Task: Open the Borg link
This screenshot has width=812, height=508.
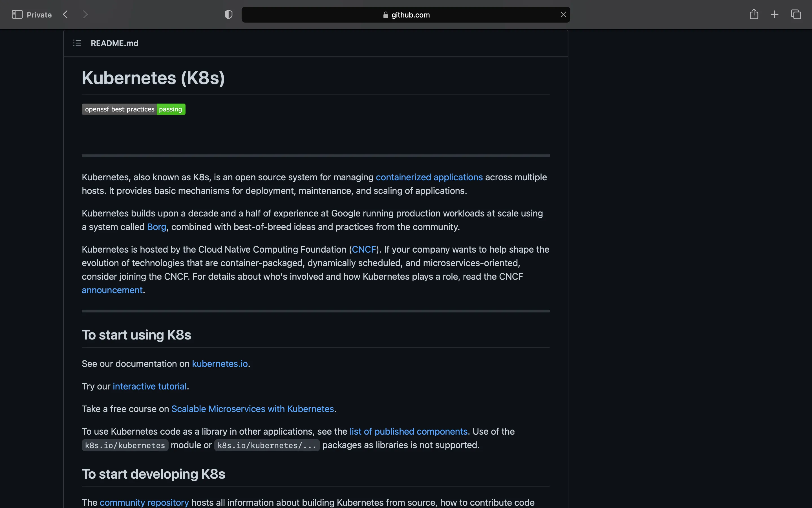Action: (157, 227)
